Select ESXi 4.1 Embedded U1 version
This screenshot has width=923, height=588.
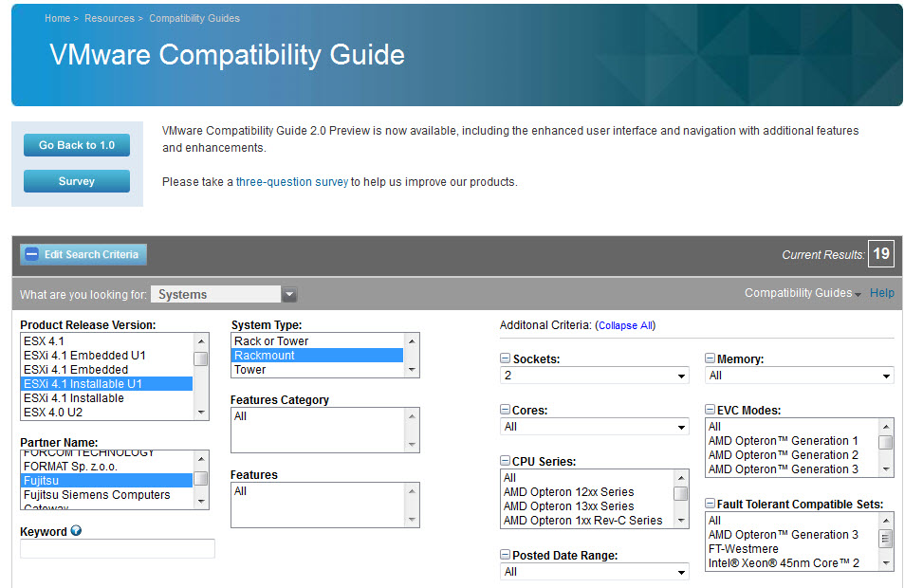[x=106, y=356]
